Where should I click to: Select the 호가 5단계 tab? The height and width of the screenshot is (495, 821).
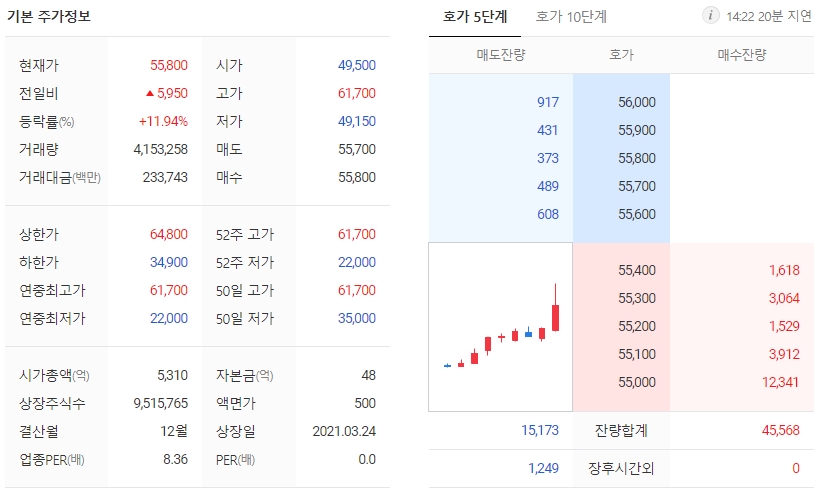coord(475,17)
